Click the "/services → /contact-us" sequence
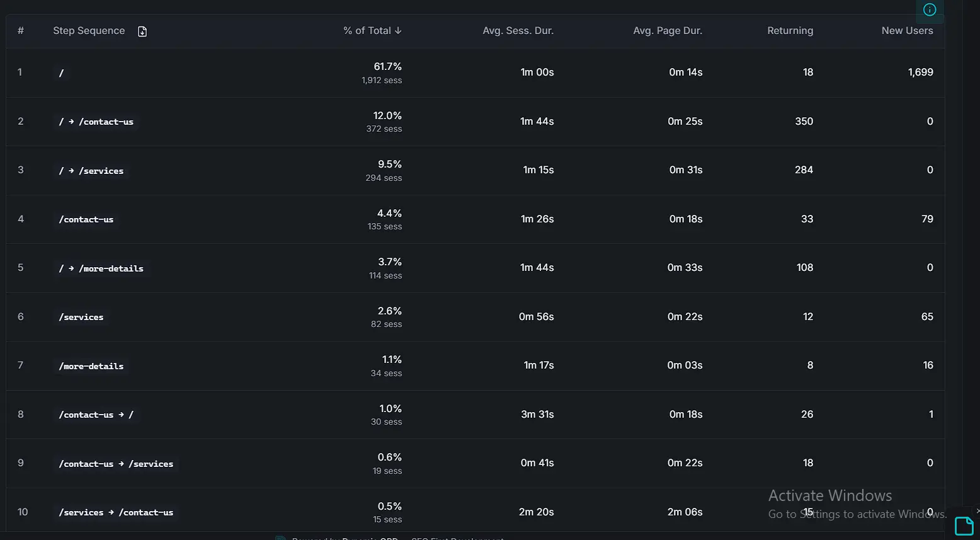This screenshot has height=540, width=980. (116, 512)
